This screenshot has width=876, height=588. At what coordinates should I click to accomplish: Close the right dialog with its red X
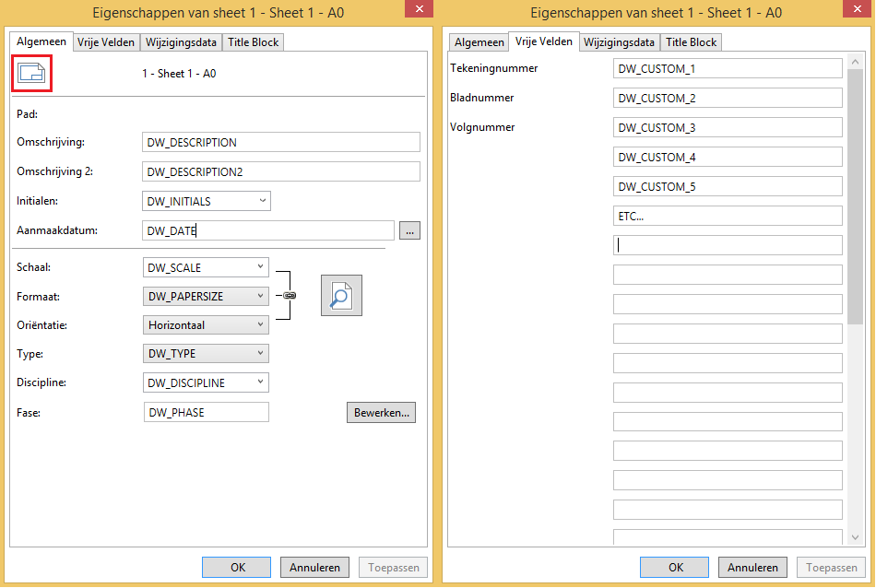[857, 9]
